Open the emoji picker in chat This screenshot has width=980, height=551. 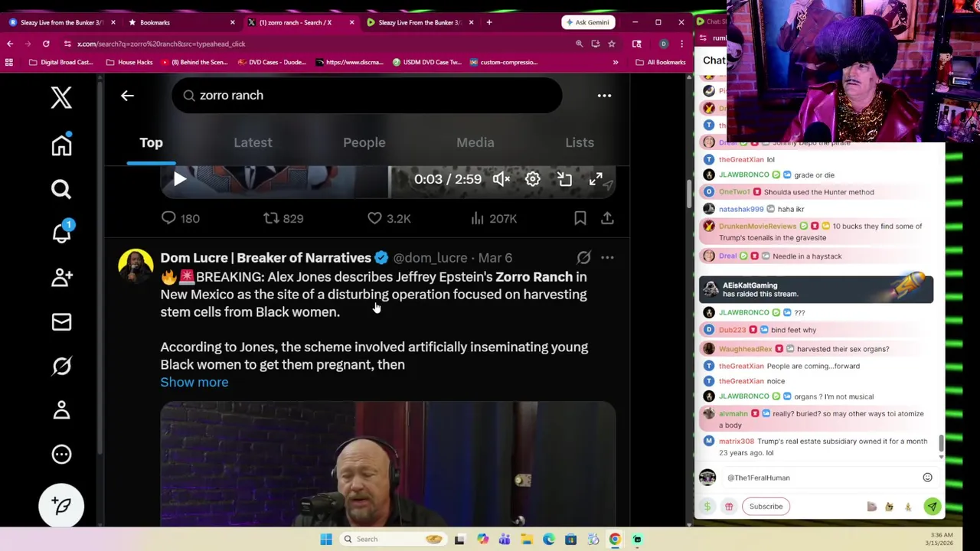927,478
